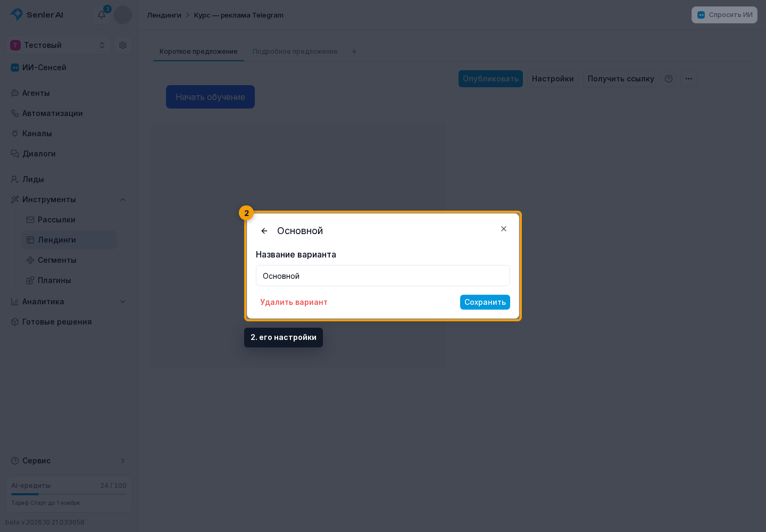Click the 24 / 100 credits counter

(113, 486)
